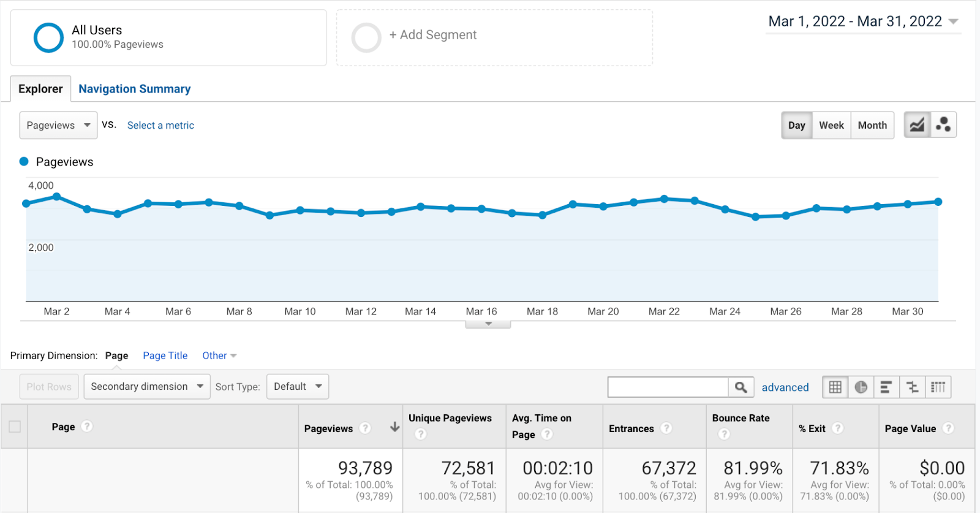
Task: Click the Mar 16 axis label
Action: 481,311
